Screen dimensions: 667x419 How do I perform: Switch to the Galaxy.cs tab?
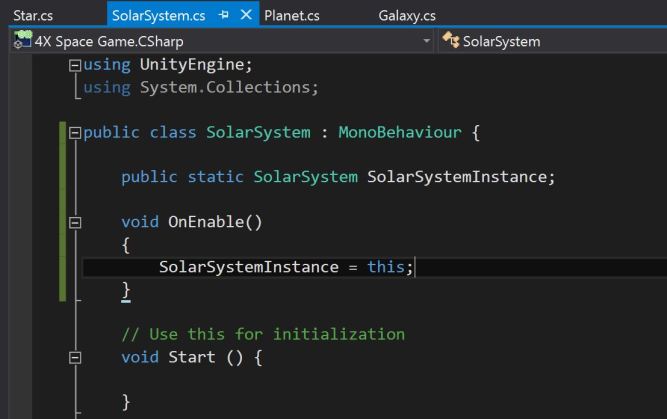(x=407, y=16)
